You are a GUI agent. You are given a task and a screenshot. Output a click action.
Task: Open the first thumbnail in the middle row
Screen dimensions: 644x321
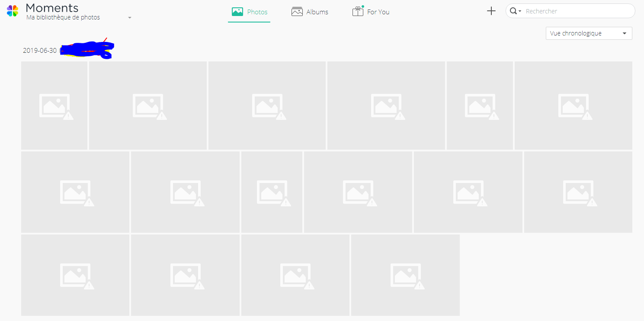click(x=75, y=192)
